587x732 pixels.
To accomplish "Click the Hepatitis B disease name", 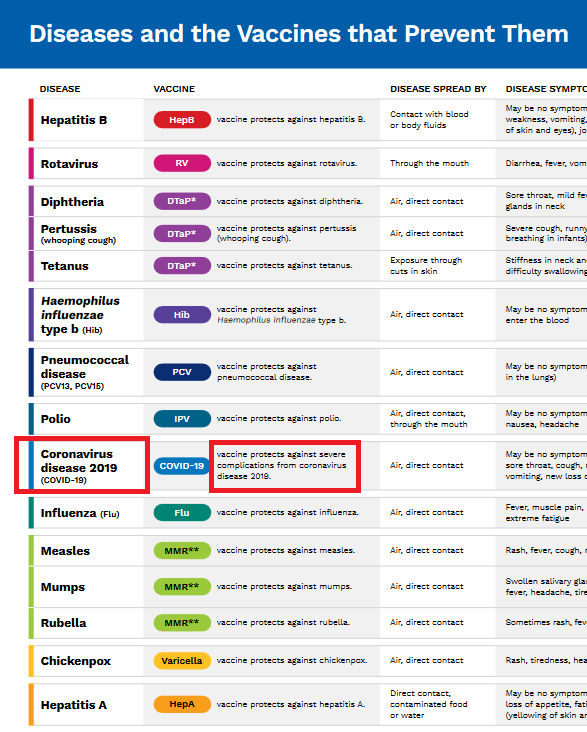I will (74, 120).
